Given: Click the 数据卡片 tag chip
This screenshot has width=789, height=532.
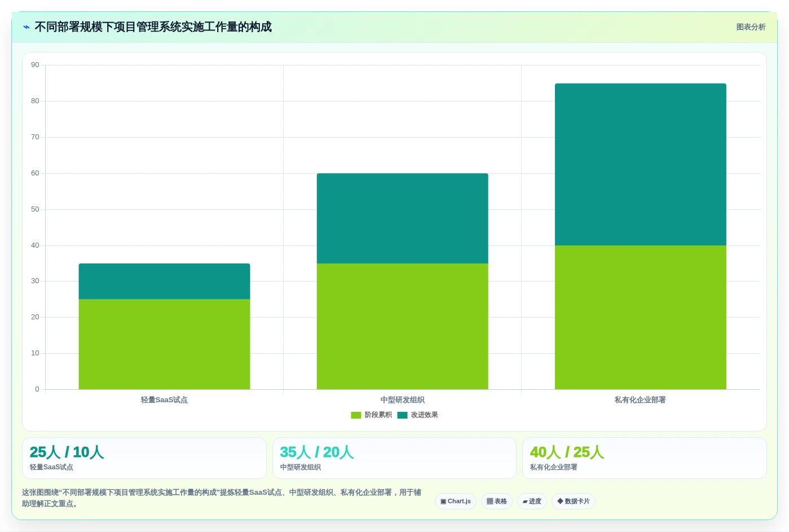Looking at the screenshot, I should tap(574, 502).
